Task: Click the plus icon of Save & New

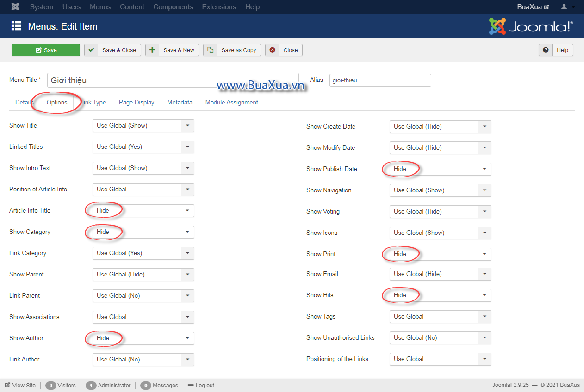Action: point(152,50)
